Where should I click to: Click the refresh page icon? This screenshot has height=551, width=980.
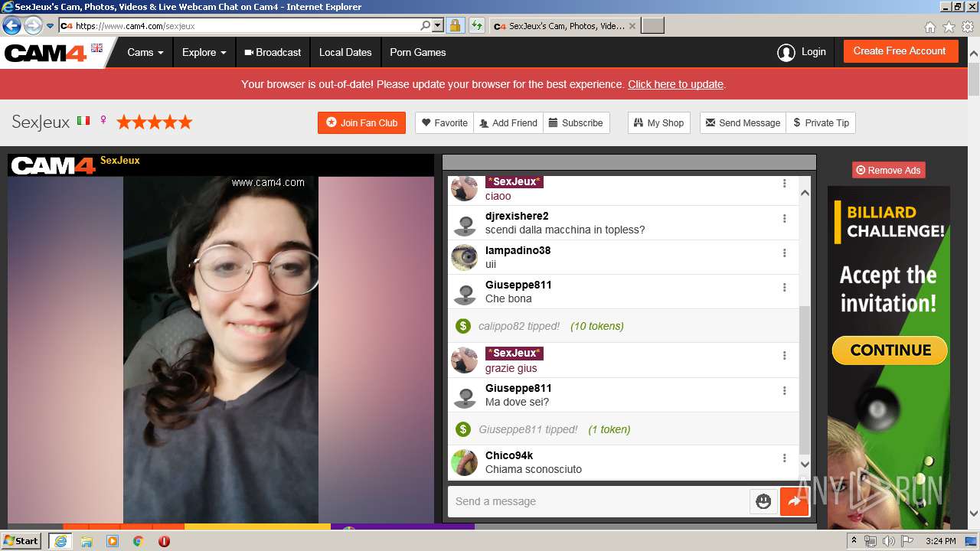click(476, 25)
